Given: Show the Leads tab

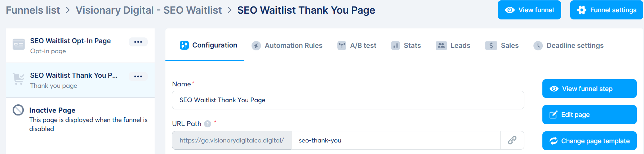Looking at the screenshot, I should point(453,46).
